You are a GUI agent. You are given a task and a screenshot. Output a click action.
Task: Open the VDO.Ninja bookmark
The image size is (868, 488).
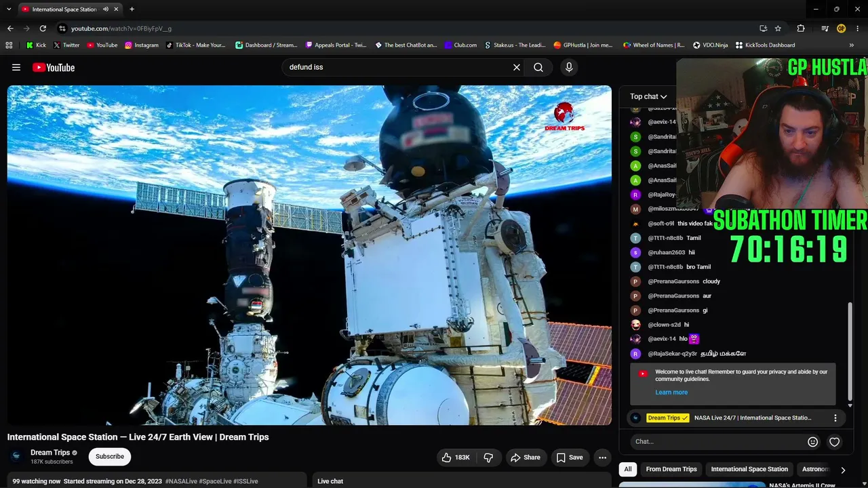[x=710, y=45]
